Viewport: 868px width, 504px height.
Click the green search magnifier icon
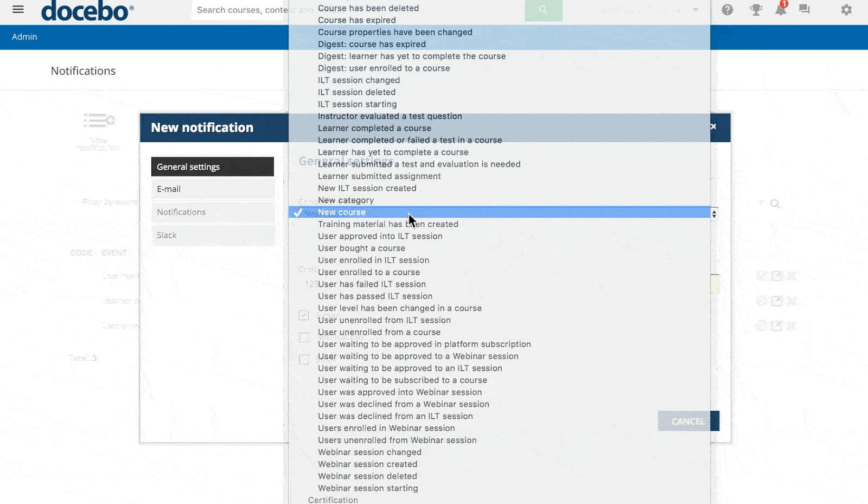tap(543, 10)
